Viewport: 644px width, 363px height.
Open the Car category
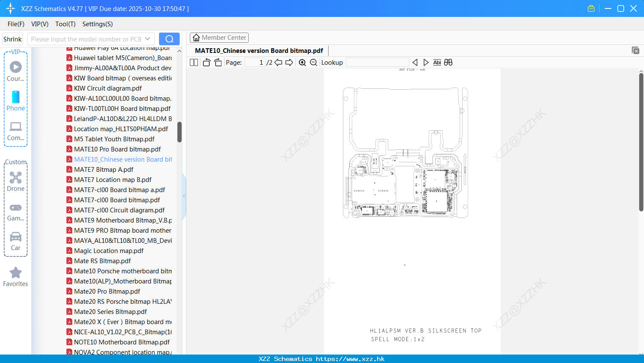coord(16,241)
